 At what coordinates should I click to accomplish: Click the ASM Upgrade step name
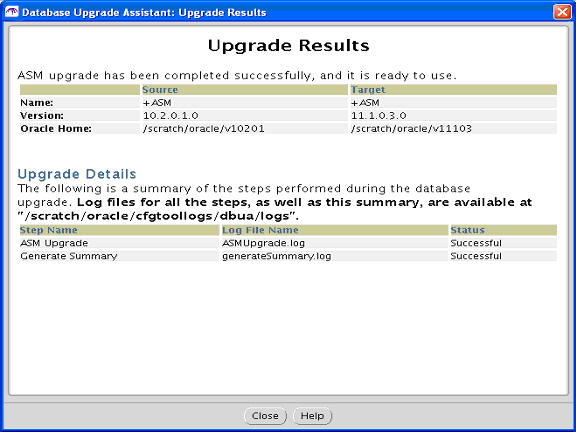[54, 243]
